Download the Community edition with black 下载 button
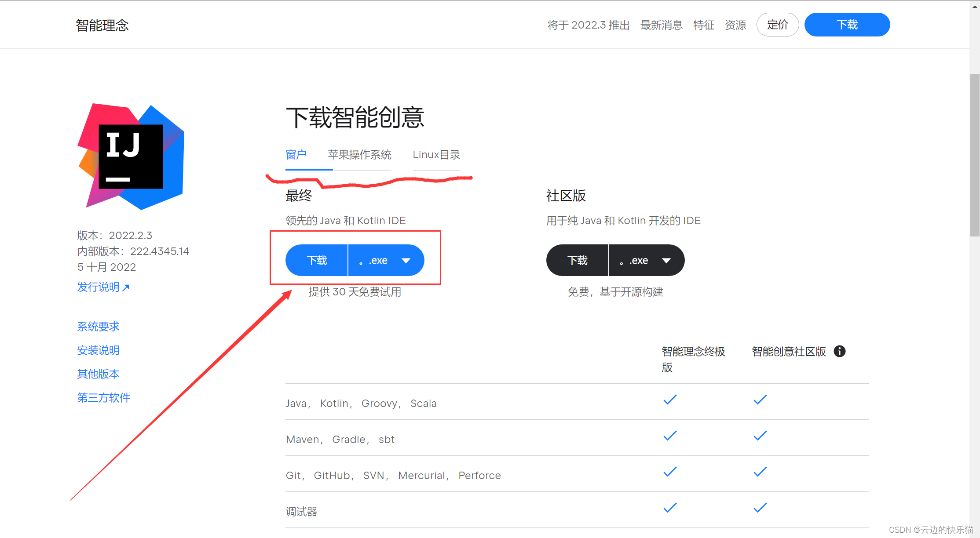This screenshot has width=980, height=538. pos(577,260)
